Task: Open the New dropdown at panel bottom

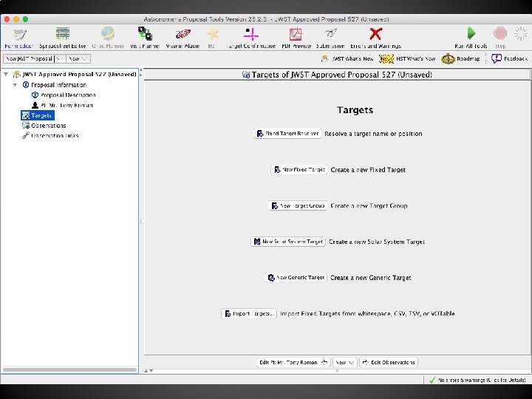Action: (345, 362)
